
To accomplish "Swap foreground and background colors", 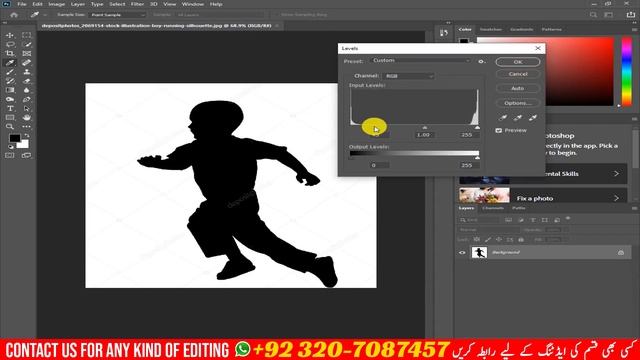I will [x=27, y=136].
